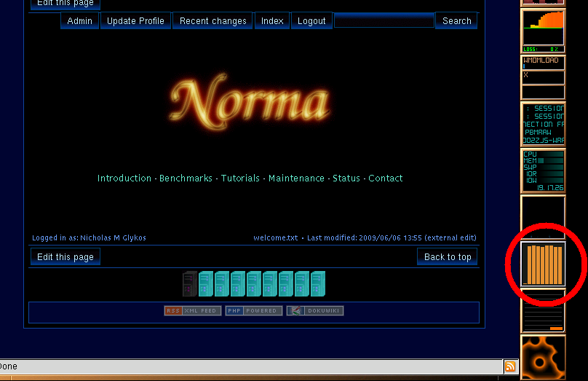
Task: Open the Admin page
Action: [79, 21]
